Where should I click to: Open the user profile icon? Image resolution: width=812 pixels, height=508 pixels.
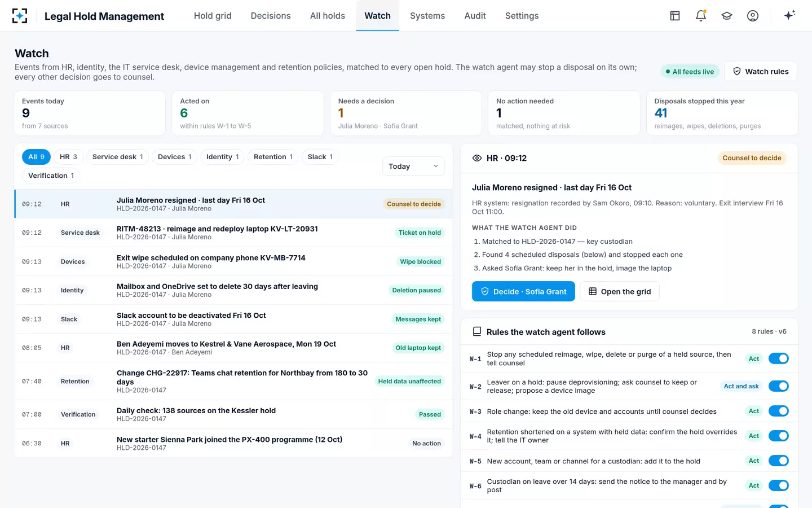pos(753,16)
